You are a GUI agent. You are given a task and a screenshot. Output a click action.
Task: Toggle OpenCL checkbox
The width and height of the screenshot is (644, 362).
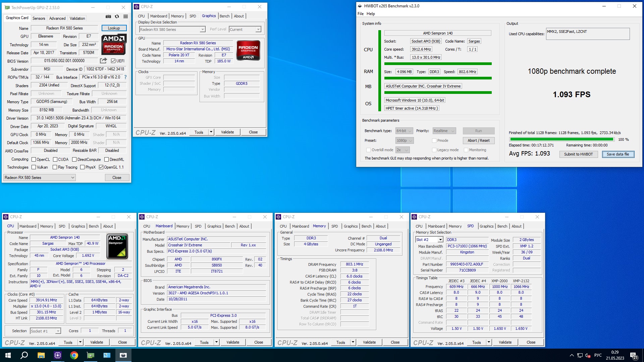[x=34, y=160]
